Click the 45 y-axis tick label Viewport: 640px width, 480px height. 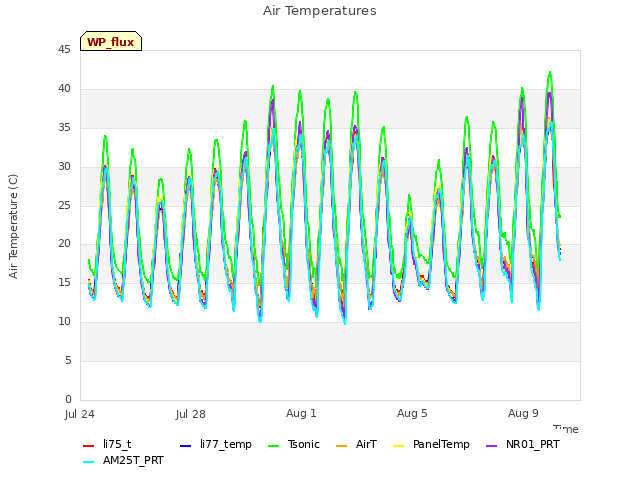pyautogui.click(x=64, y=49)
